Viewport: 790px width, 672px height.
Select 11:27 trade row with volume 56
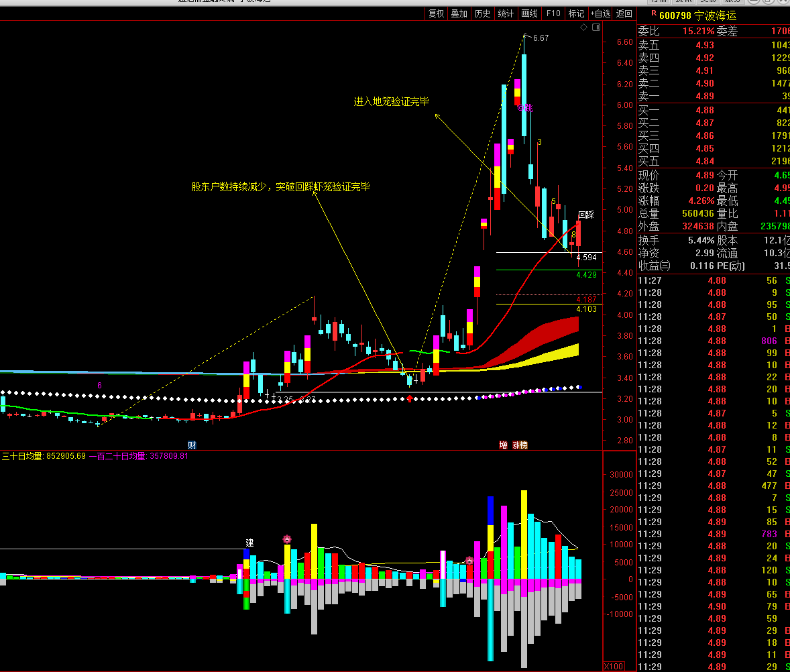tap(714, 280)
